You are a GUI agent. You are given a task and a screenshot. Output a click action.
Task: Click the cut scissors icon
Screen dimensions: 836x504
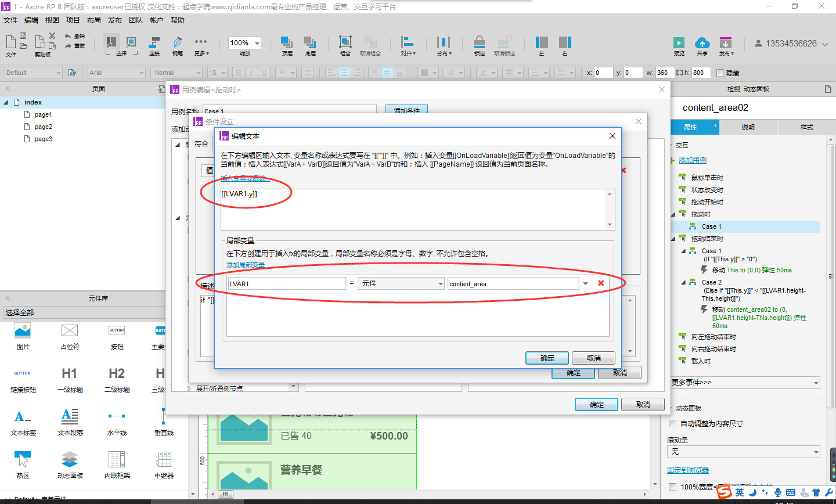click(x=52, y=36)
